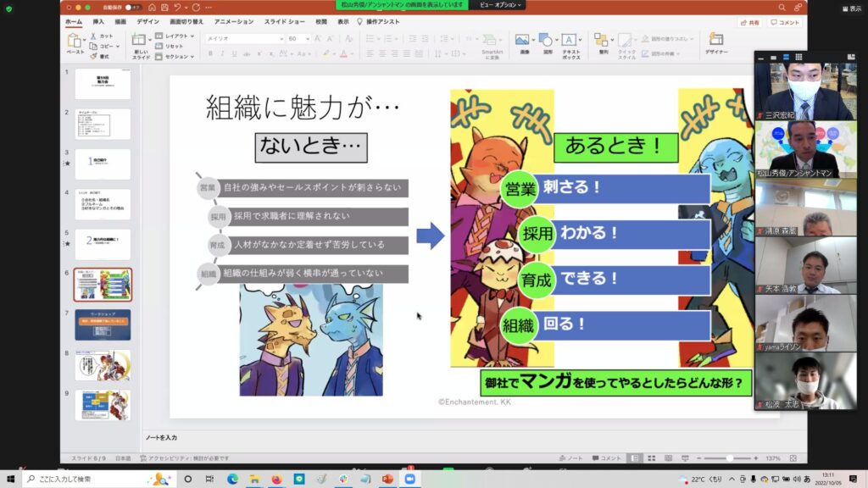Expand the New Slide dropdown arrow

tap(150, 40)
